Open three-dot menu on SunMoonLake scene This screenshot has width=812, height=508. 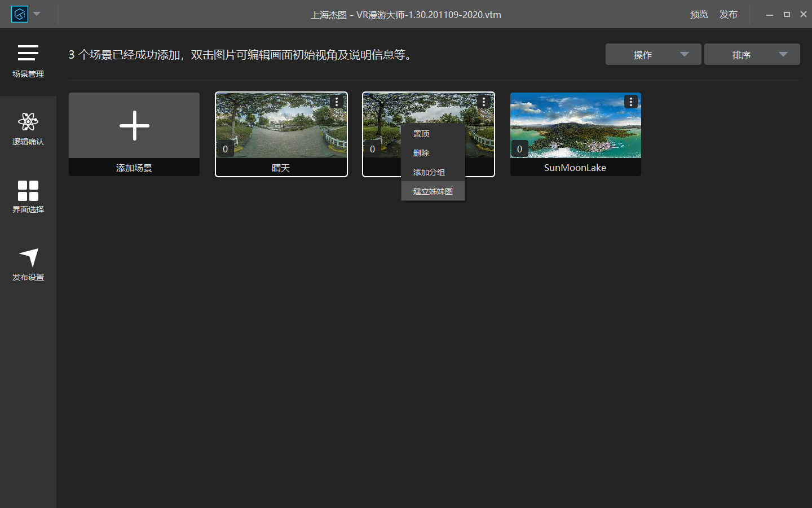point(630,102)
